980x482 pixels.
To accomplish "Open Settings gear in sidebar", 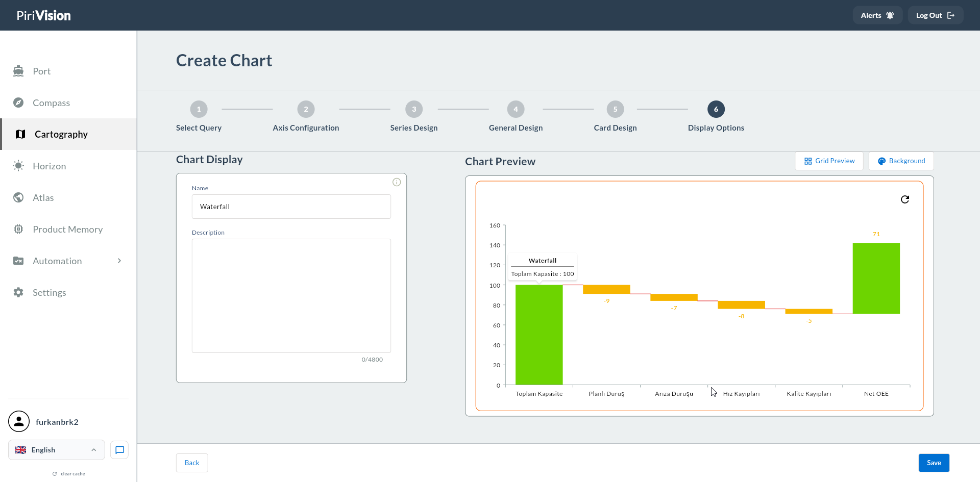I will tap(18, 292).
